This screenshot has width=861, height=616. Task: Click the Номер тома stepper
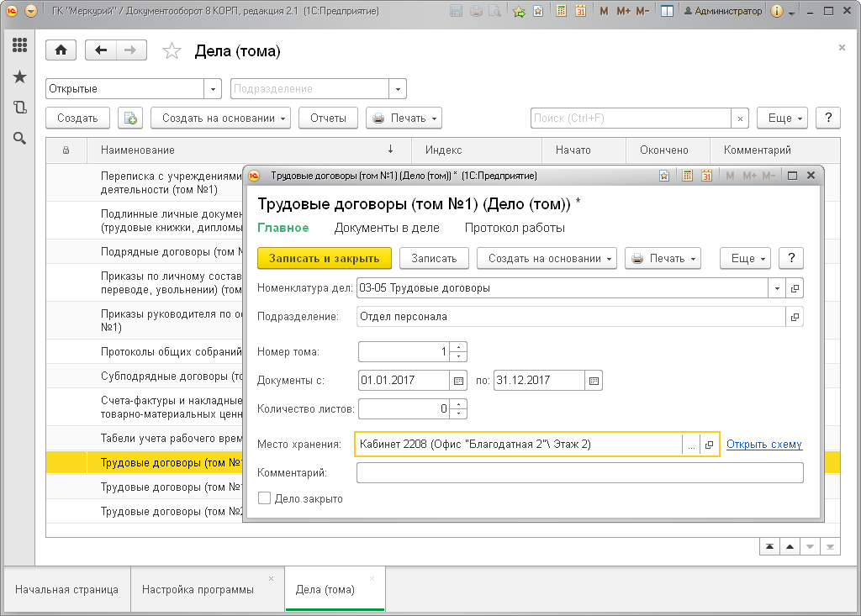[x=458, y=352]
